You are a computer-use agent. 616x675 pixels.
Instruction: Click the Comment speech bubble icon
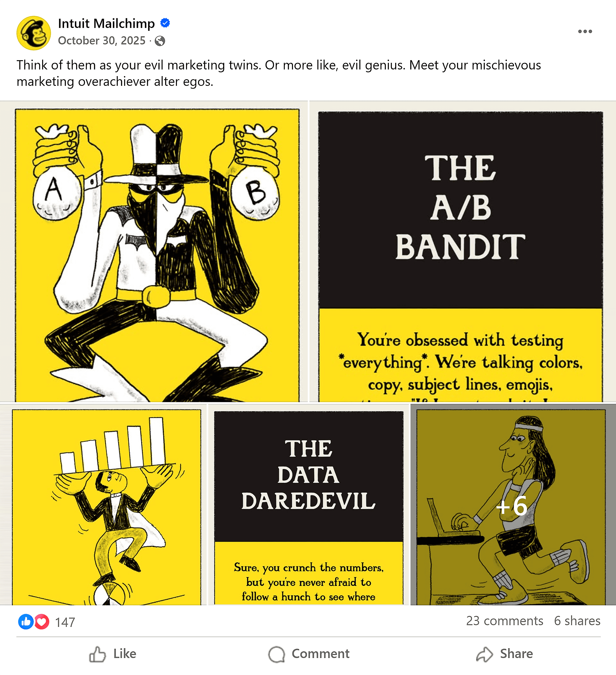277,654
